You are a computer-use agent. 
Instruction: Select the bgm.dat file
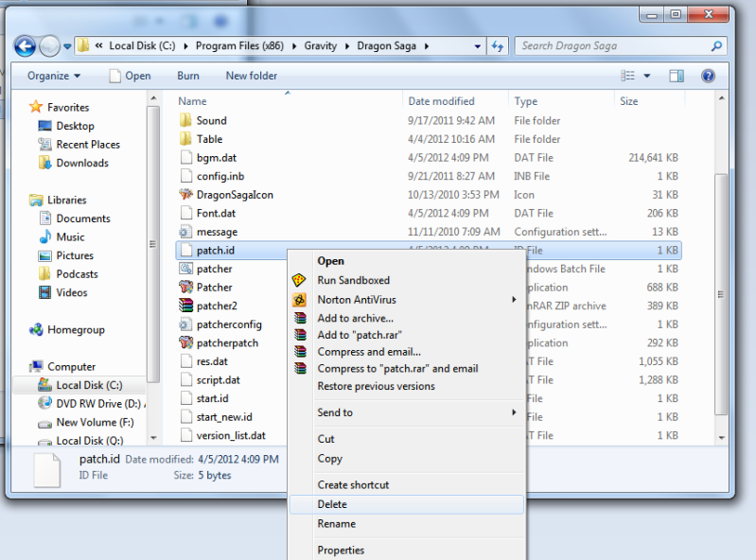[208, 158]
